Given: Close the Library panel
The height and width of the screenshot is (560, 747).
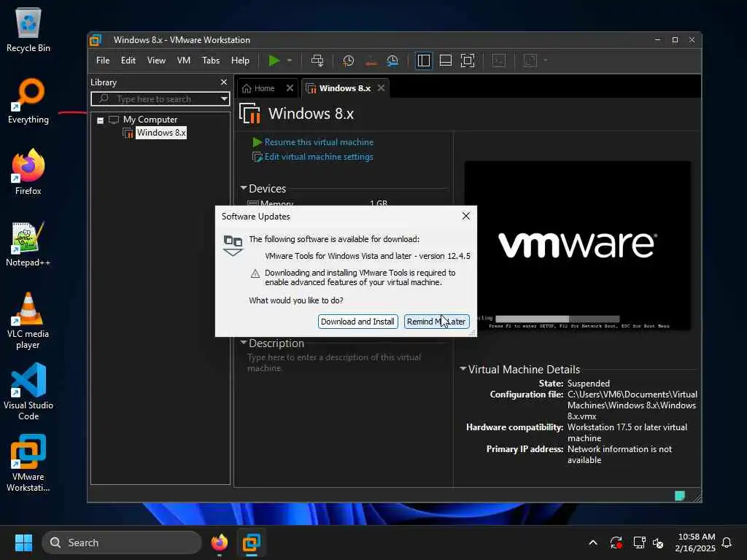Looking at the screenshot, I should point(224,82).
